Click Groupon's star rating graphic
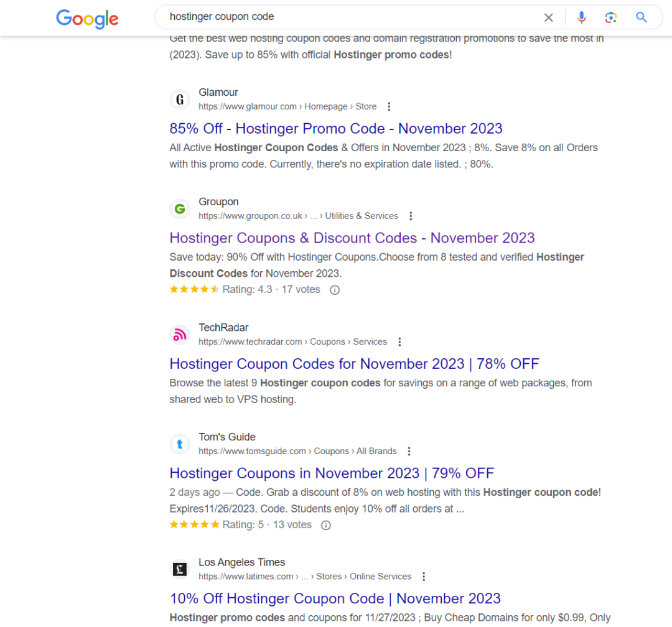The height and width of the screenshot is (627, 672). click(195, 289)
